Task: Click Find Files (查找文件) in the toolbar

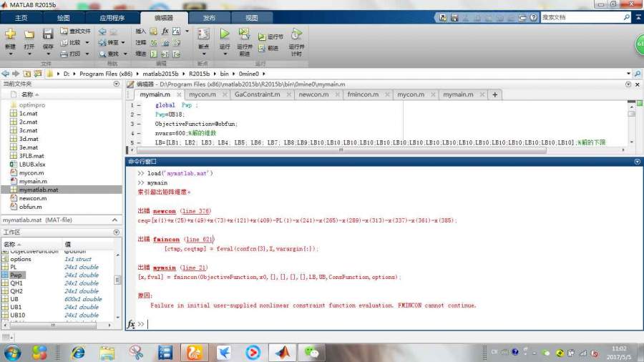Action: [75, 31]
